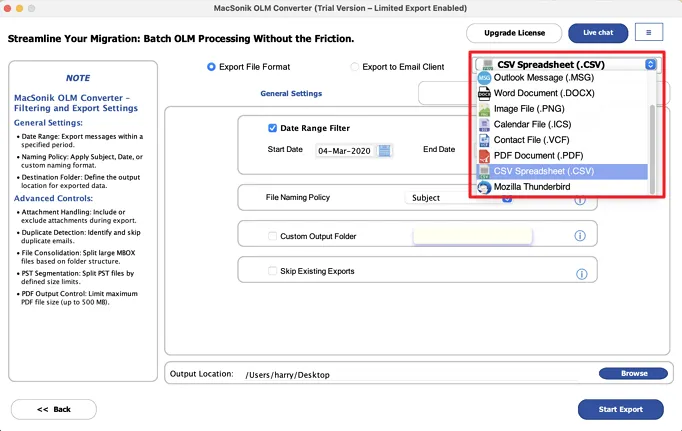Show info for Skip Existing Exports
The height and width of the screenshot is (431, 682).
coord(582,274)
